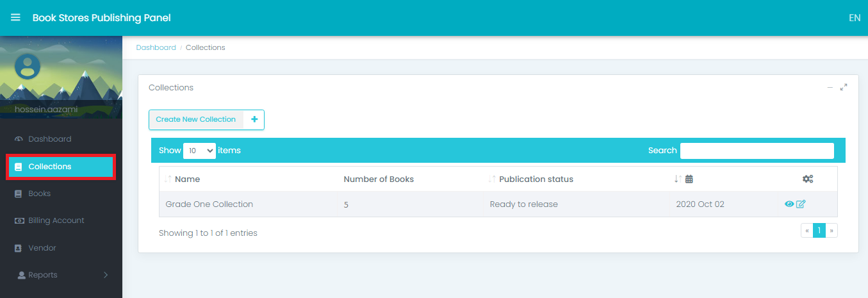
Task: View Grade One Collection with eye icon
Action: (x=789, y=204)
